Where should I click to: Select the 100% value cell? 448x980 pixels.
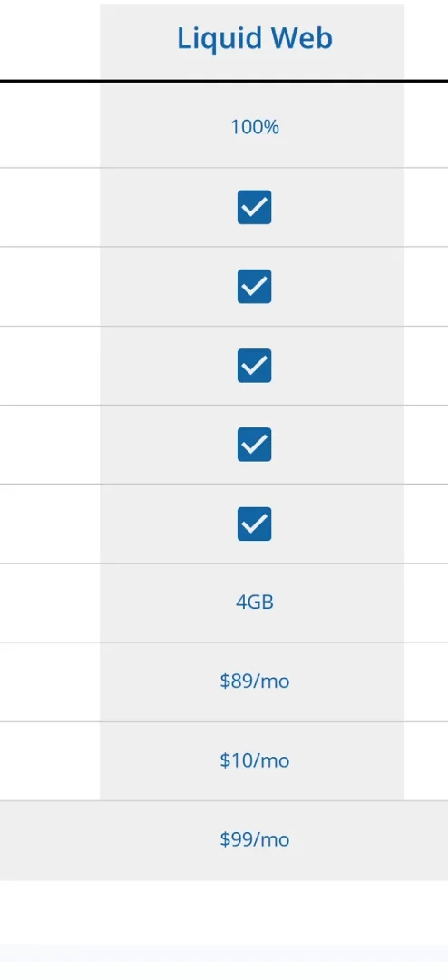(254, 128)
